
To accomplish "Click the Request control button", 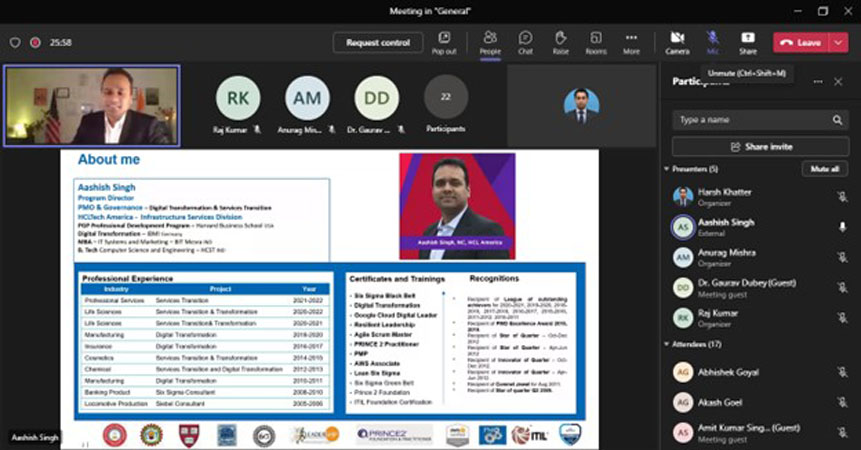I will (x=378, y=43).
